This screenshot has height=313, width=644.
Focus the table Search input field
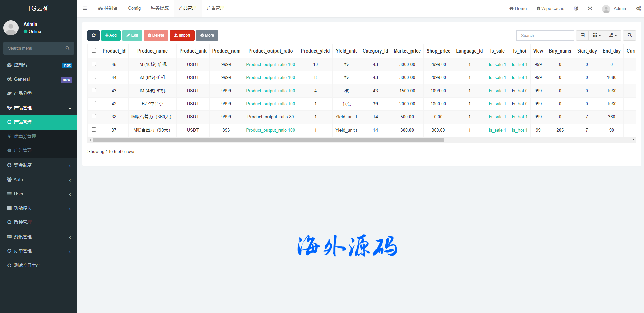click(545, 35)
